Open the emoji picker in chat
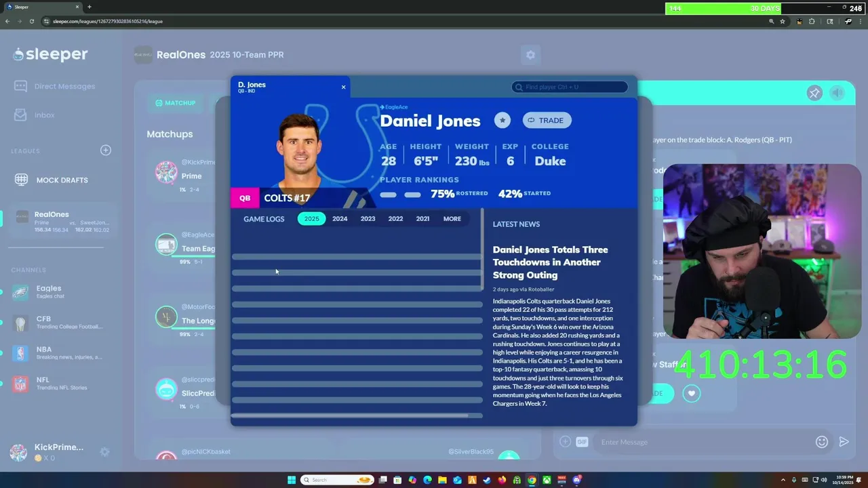 click(x=822, y=442)
